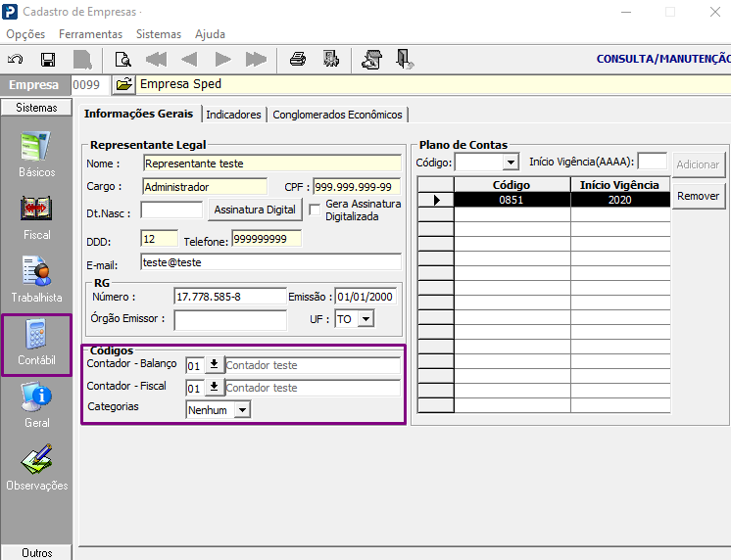Expand the Plano de Contas Código combo box
Viewport: 731px width, 560px height.
(511, 163)
